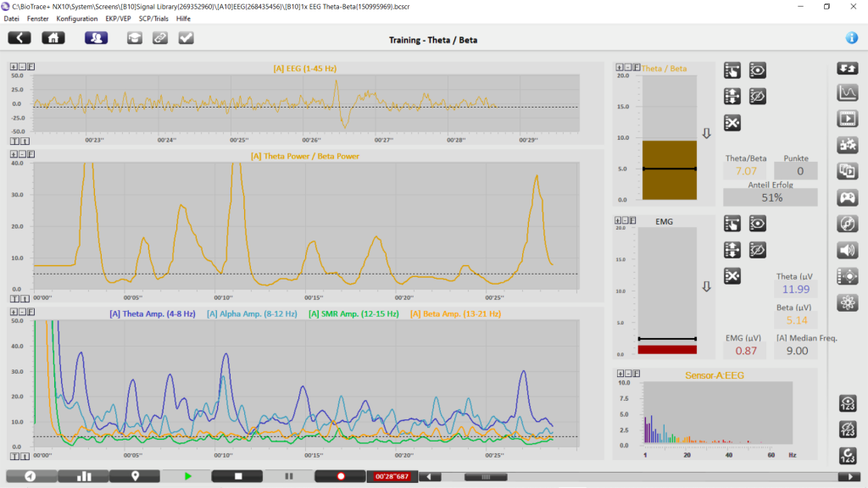
Task: Hide threshold with Theta/Beta crossed-eye icon
Action: click(x=757, y=97)
